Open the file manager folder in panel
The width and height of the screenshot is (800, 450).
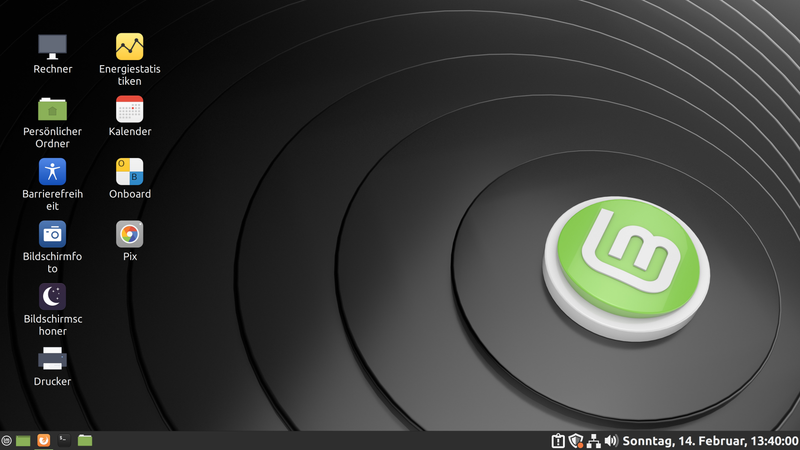pos(85,440)
